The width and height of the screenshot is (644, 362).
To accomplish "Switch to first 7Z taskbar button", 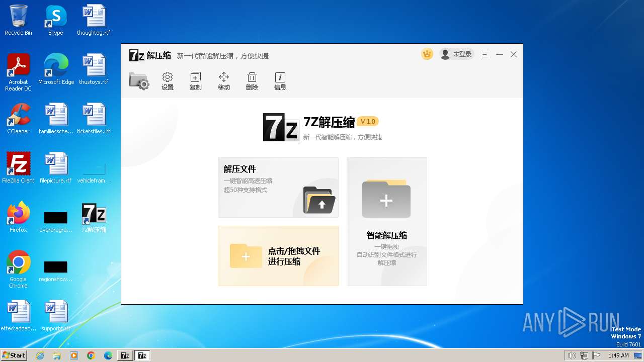I will (x=125, y=355).
